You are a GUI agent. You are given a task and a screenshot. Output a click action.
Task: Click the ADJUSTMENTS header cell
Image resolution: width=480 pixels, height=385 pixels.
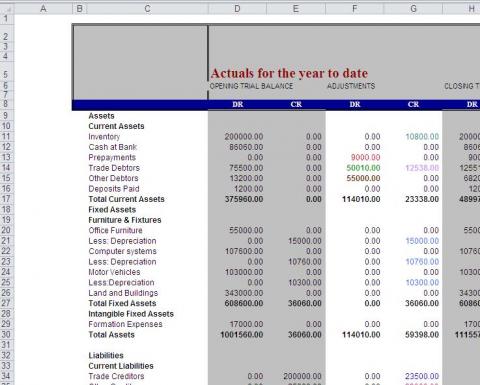(351, 86)
